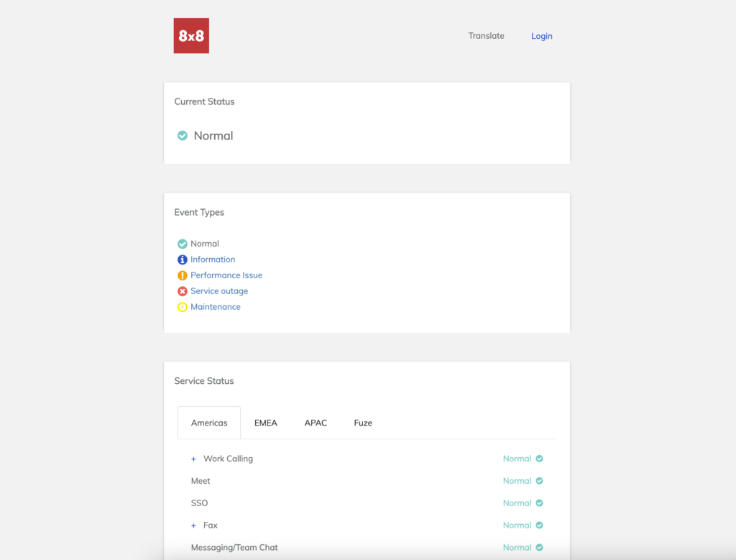Expand the Work Calling service row
The width and height of the screenshot is (736, 560).
[193, 459]
